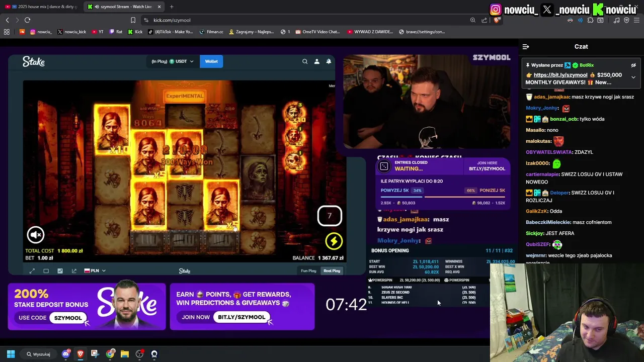
Task: Open OmeTV Video Chat bookmark
Action: pyautogui.click(x=318, y=32)
